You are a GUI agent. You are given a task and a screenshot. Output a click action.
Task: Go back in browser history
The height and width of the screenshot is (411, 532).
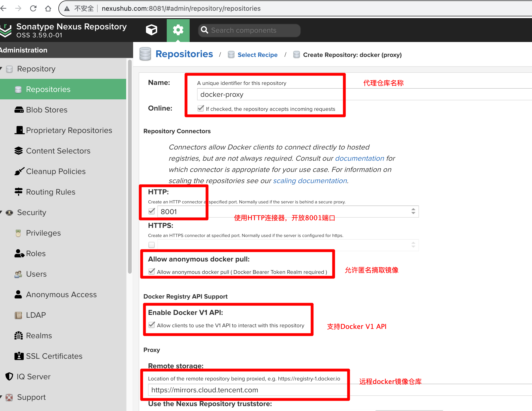[x=4, y=9]
